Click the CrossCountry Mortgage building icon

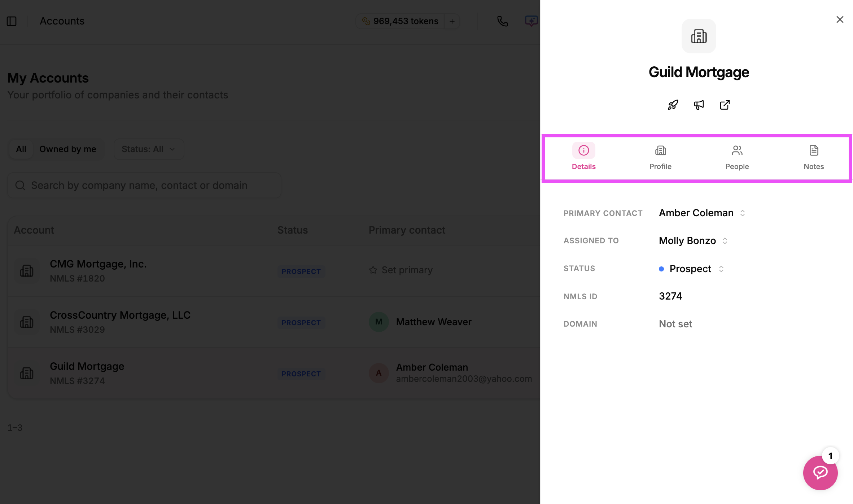pos(27,322)
